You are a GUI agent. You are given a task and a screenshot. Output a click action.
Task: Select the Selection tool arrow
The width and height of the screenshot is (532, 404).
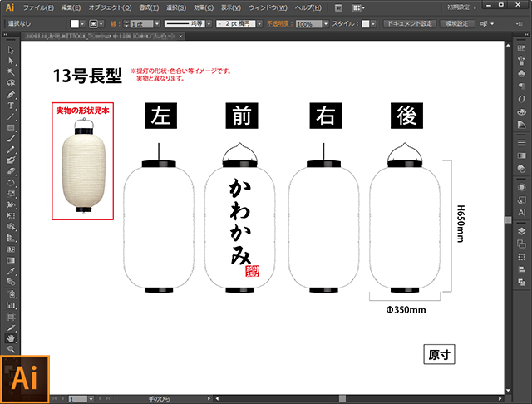11,49
